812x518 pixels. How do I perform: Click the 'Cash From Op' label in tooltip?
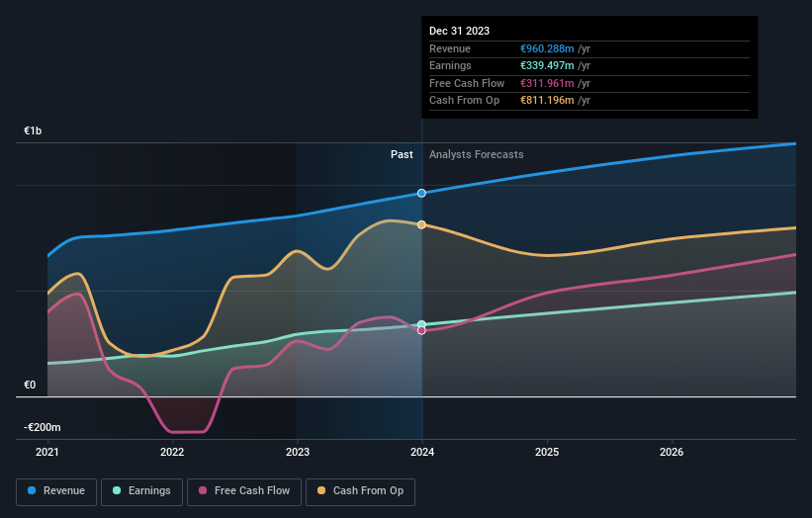pos(464,101)
